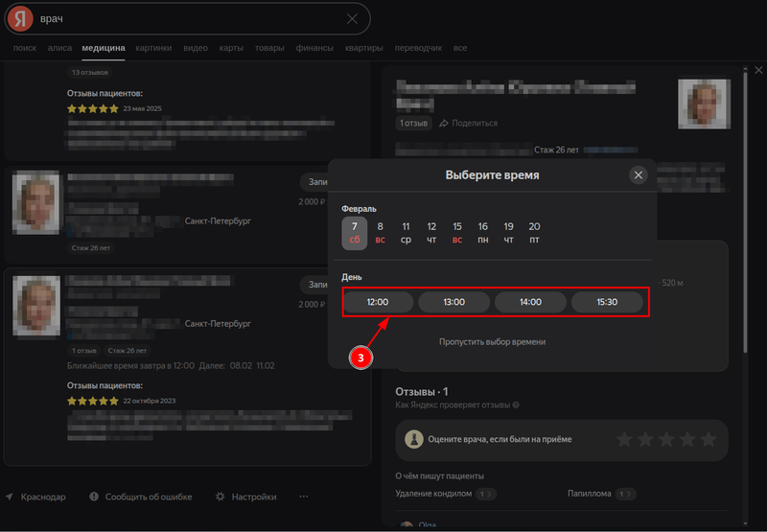The width and height of the screenshot is (767, 532).
Task: Open 'Настройки' settings
Action: coord(254,497)
